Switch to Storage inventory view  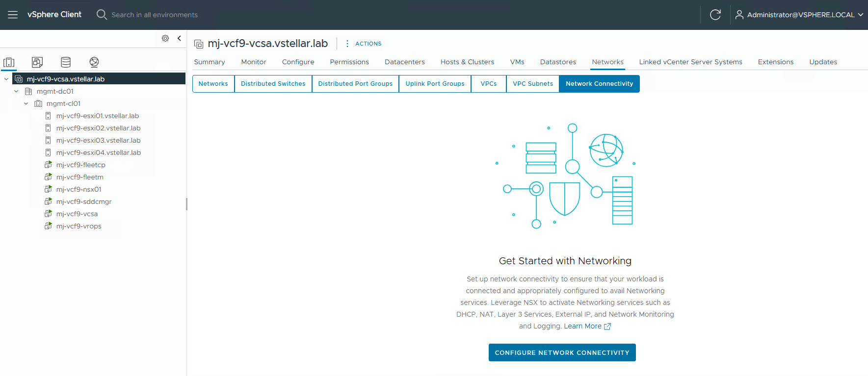click(66, 62)
